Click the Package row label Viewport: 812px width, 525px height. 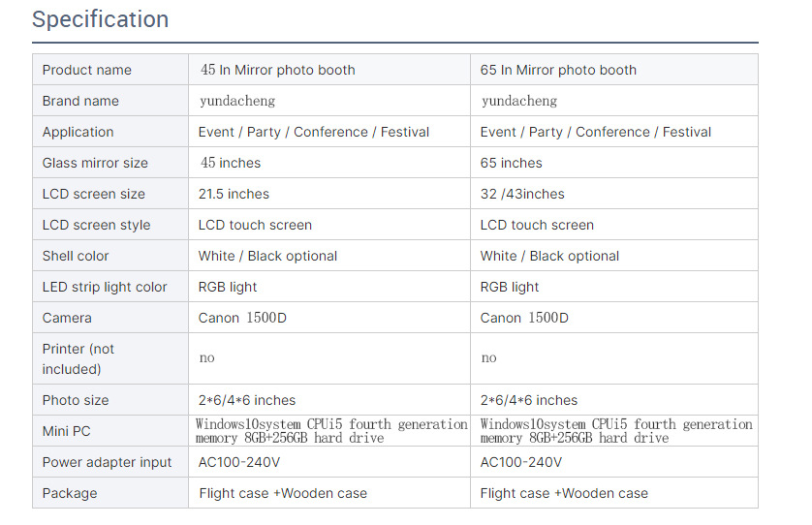coord(70,493)
